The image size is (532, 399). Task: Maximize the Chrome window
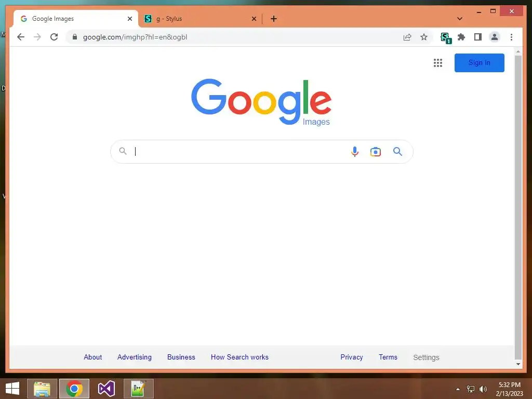tap(493, 11)
